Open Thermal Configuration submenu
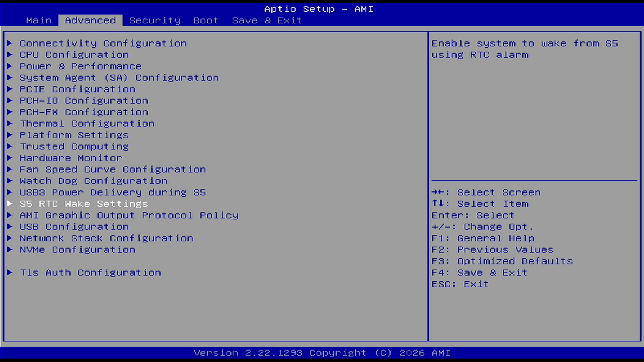 [87, 124]
